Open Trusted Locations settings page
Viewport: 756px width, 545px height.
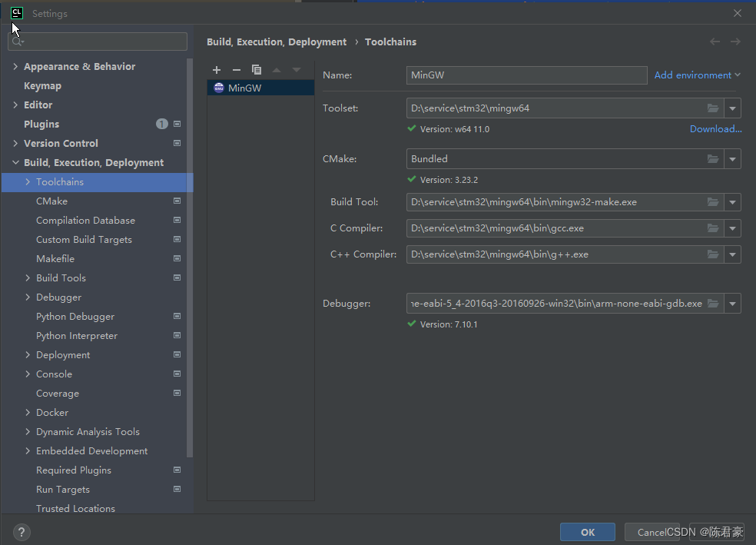point(76,508)
